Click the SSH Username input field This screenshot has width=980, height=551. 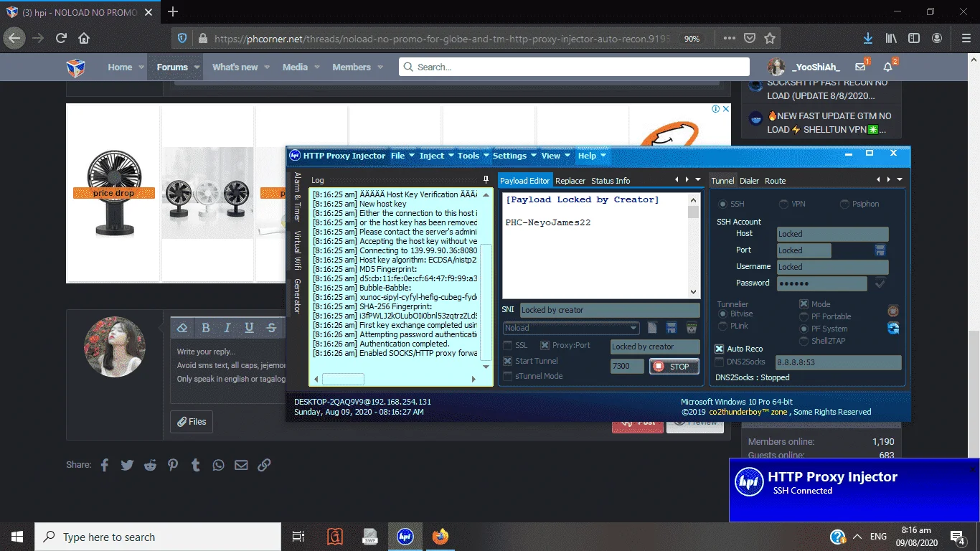(x=833, y=267)
